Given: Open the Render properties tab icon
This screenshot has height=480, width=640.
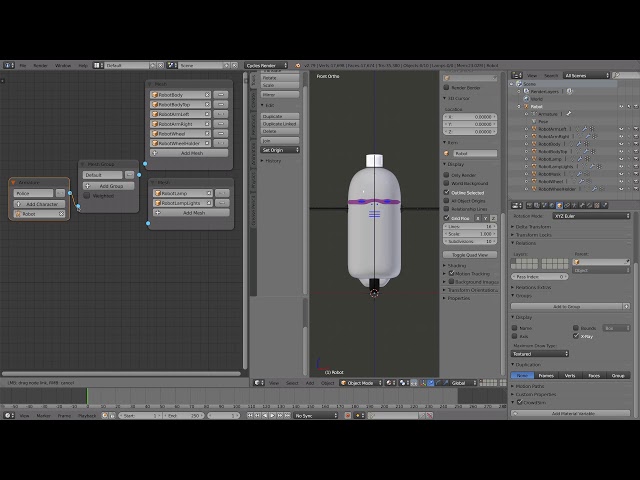Looking at the screenshot, I should tap(529, 205).
